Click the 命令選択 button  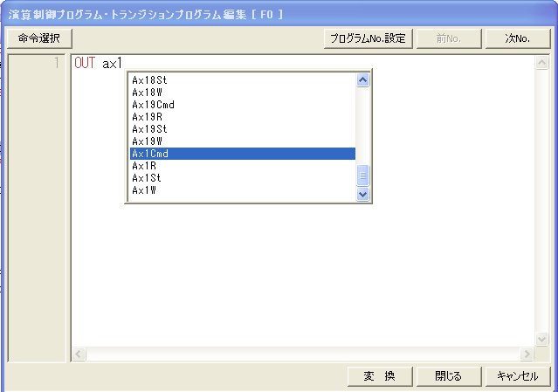(39, 38)
